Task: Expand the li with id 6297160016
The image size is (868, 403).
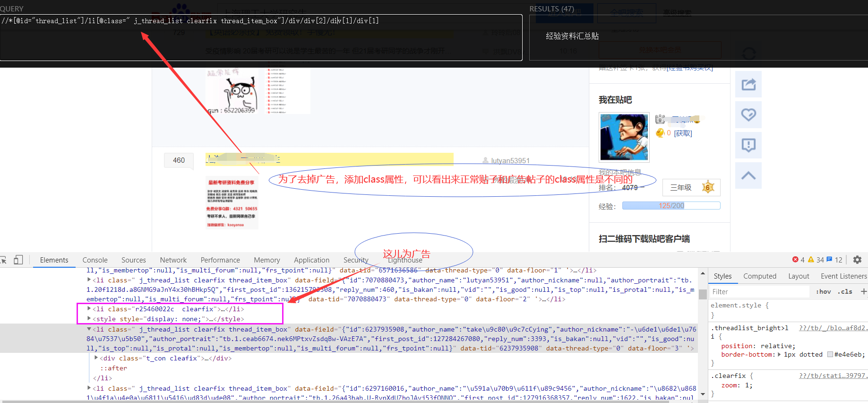Action: (89, 388)
